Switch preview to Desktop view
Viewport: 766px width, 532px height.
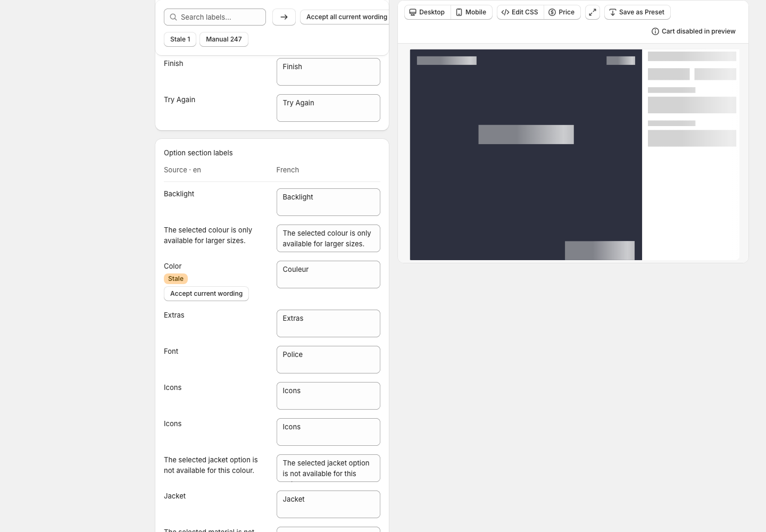[x=427, y=12]
